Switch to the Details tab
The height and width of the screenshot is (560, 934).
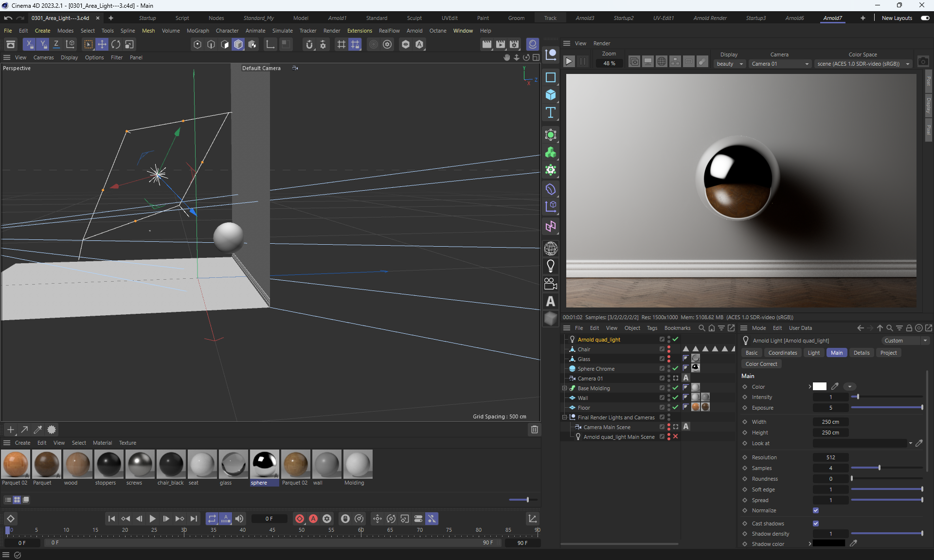click(x=861, y=353)
